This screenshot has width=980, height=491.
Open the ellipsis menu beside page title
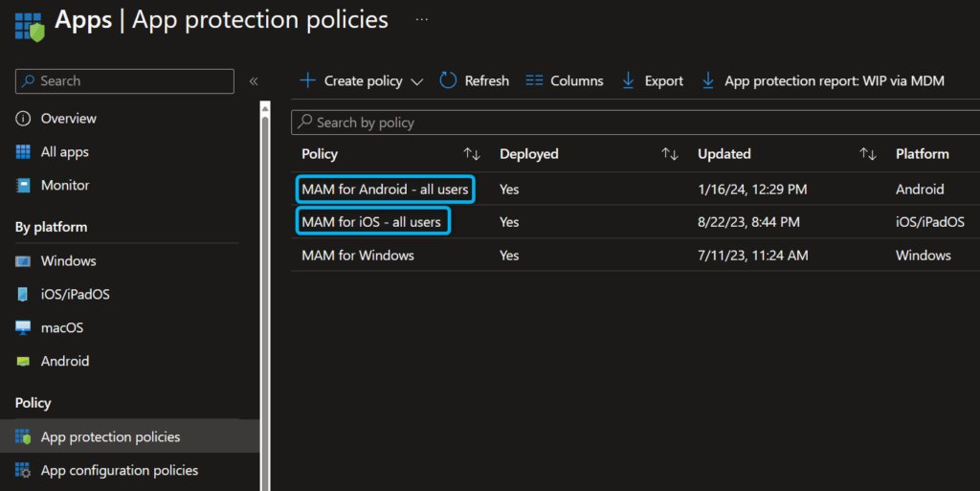422,19
